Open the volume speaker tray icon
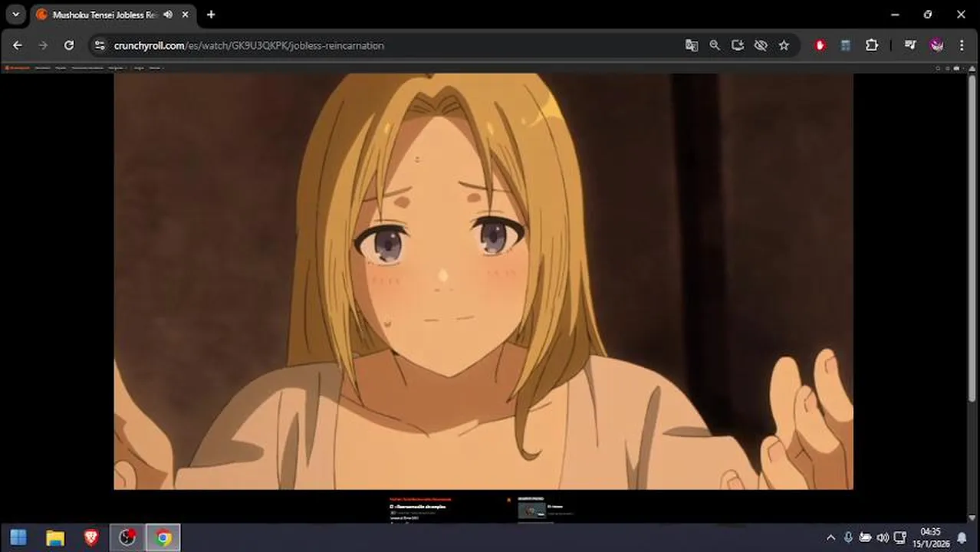The height and width of the screenshot is (552, 980). pyautogui.click(x=883, y=537)
